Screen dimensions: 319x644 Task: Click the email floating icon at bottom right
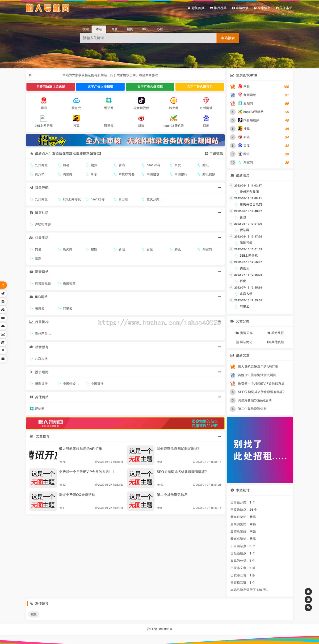[308, 599]
